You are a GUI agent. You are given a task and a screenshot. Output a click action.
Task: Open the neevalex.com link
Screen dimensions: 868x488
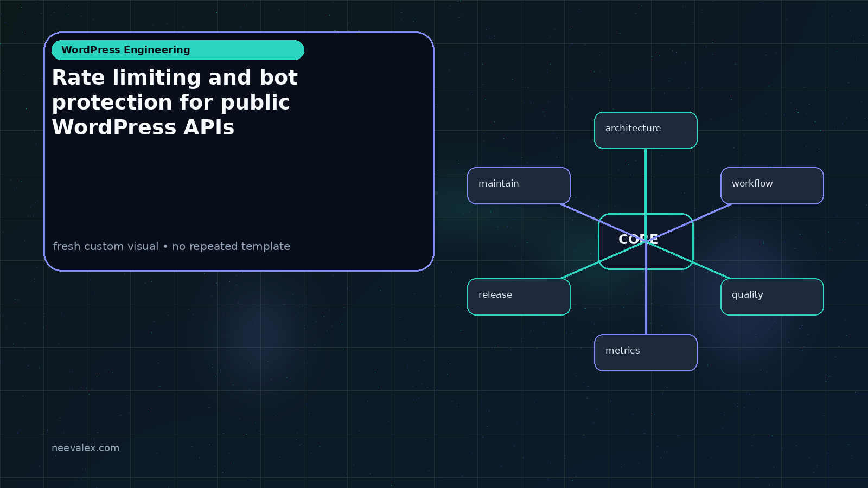click(x=85, y=448)
